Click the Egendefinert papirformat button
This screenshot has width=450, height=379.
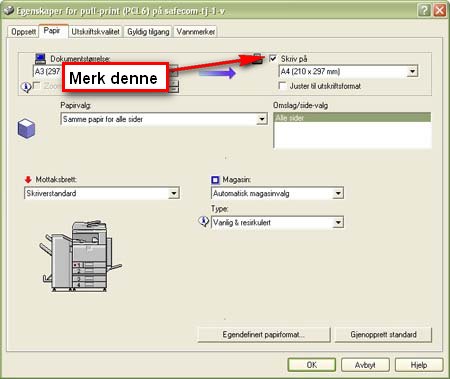[x=264, y=335]
